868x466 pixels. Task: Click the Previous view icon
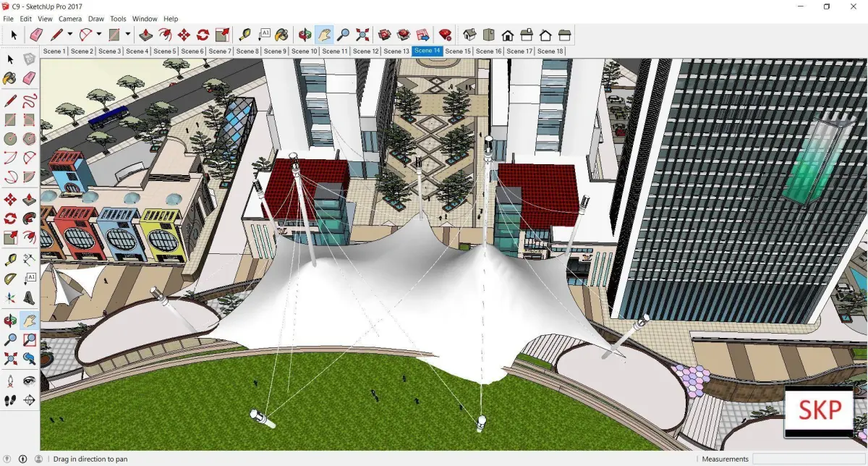[x=30, y=357]
